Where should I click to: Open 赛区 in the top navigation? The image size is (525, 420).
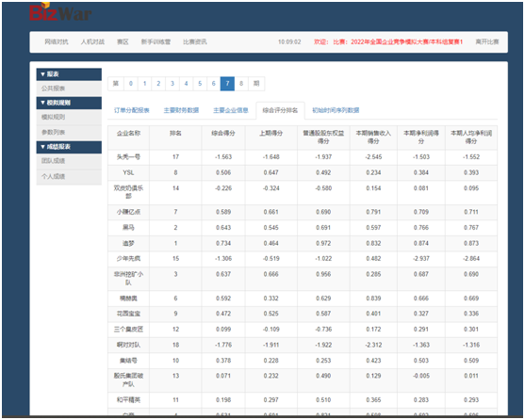point(123,41)
